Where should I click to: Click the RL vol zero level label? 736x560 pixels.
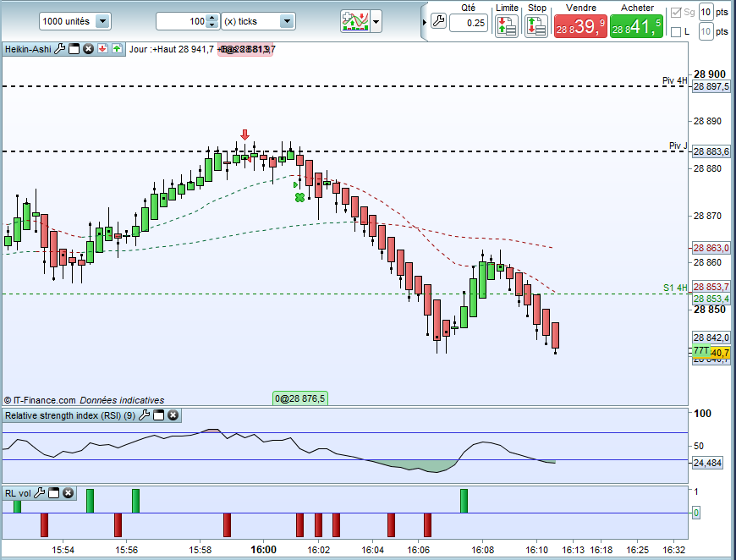[x=696, y=513]
